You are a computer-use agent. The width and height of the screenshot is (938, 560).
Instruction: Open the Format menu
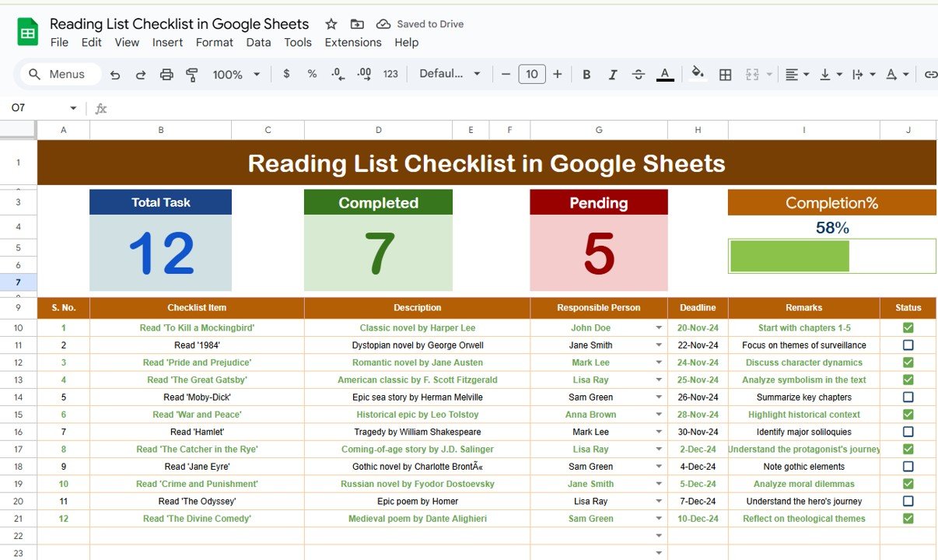point(215,43)
